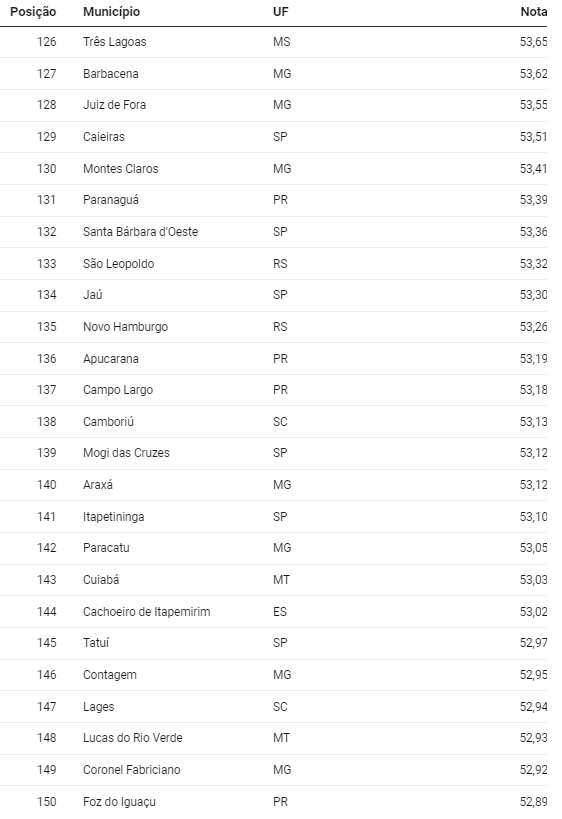Click the Cuiabá municipality cell
Image resolution: width=562 pixels, height=819 pixels.
click(101, 580)
